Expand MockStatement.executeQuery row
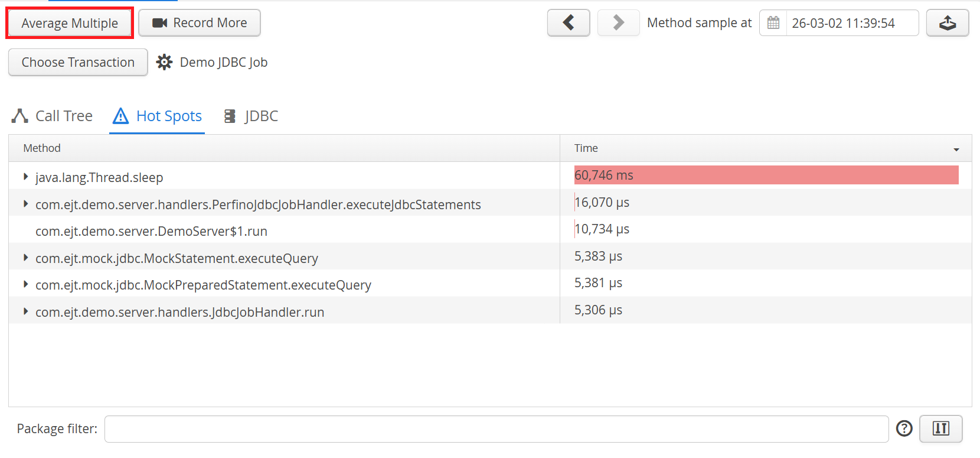 click(x=25, y=258)
